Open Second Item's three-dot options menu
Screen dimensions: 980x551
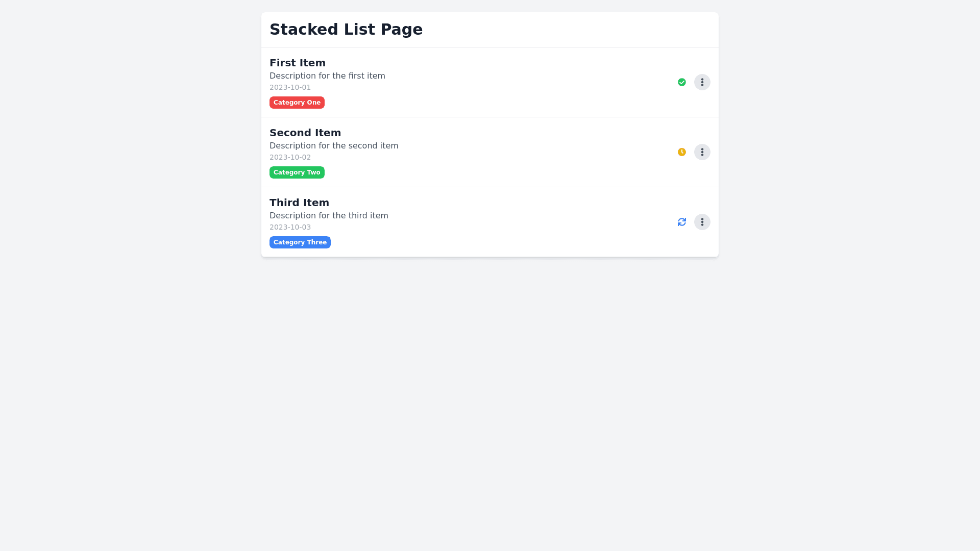coord(702,152)
